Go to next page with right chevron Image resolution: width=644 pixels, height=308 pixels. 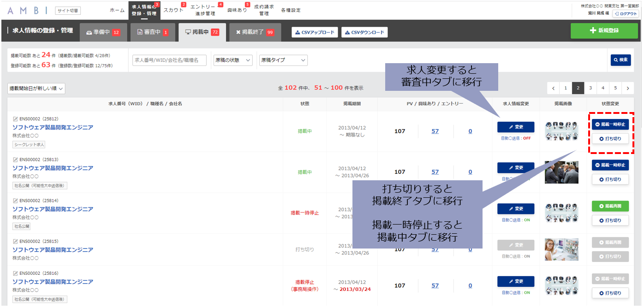click(x=627, y=88)
